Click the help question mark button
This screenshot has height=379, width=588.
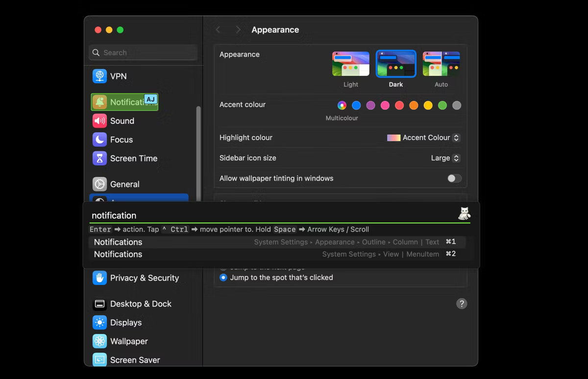click(461, 304)
